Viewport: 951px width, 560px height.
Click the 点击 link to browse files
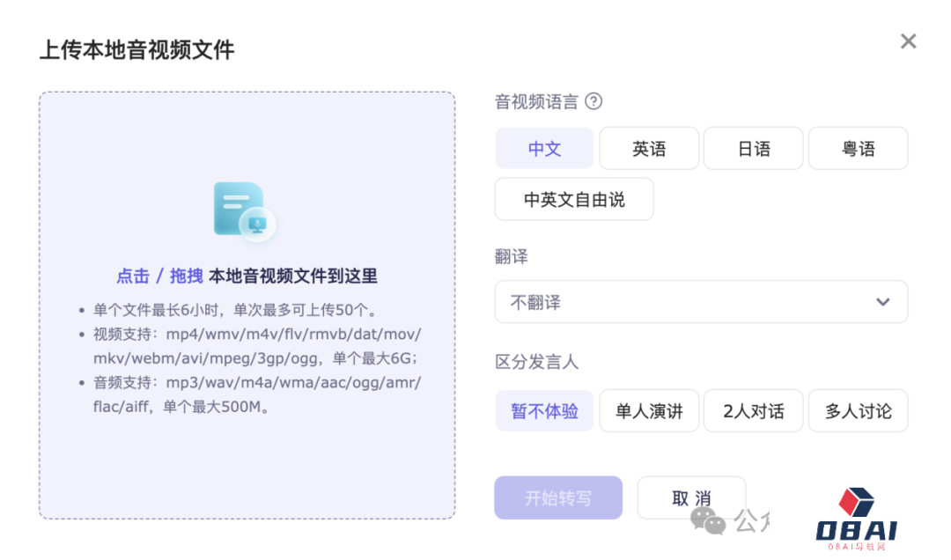[x=133, y=276]
